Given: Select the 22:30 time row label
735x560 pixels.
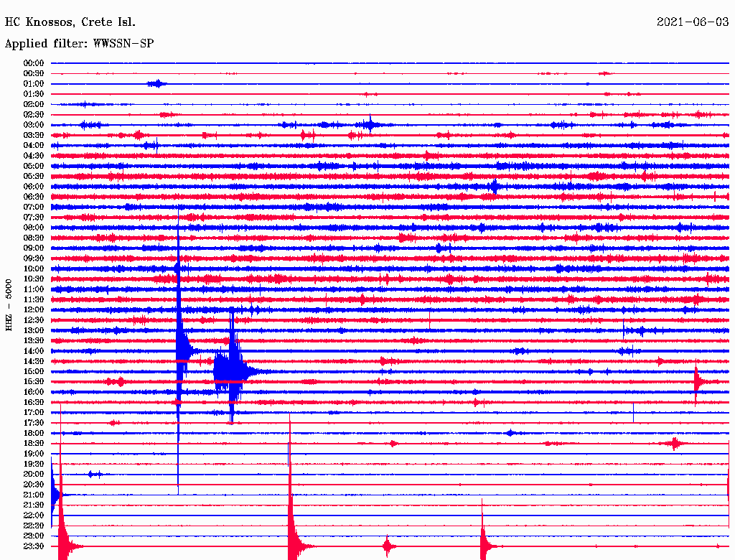Looking at the screenshot, I should (x=34, y=526).
